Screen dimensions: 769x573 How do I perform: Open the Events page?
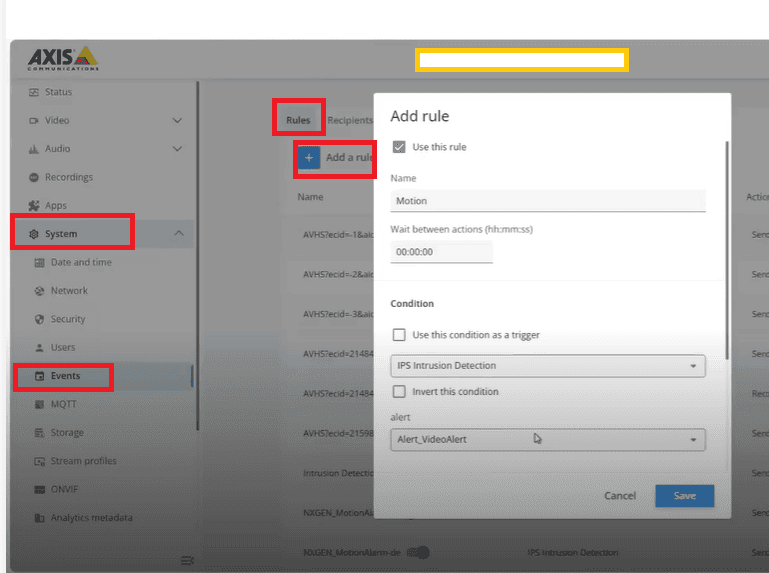65,376
